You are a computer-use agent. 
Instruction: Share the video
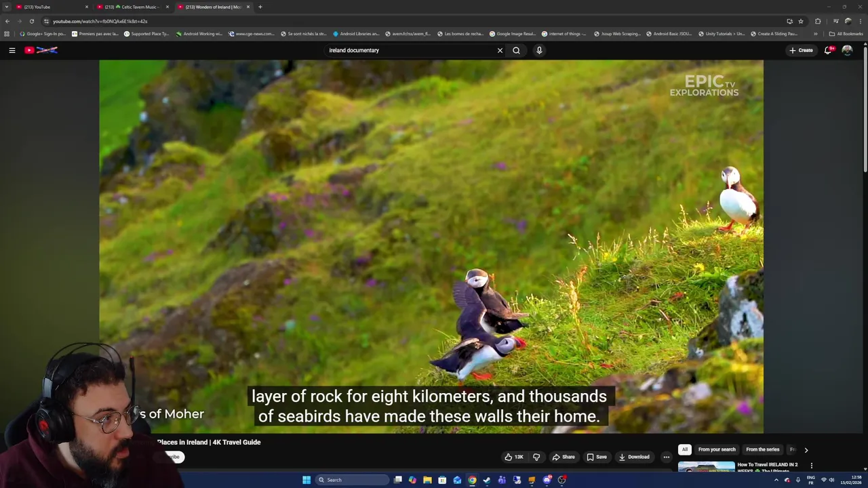tap(563, 457)
